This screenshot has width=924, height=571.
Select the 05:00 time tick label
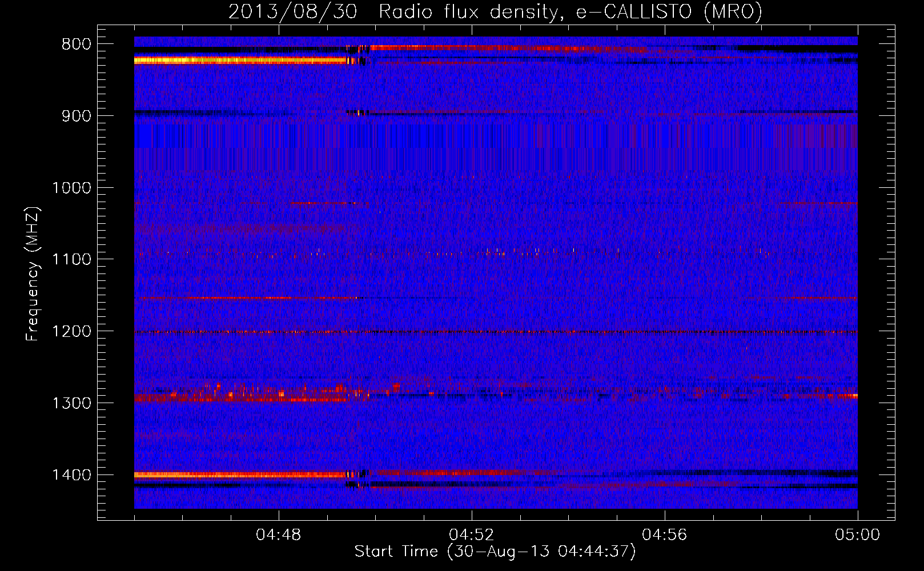click(x=857, y=535)
